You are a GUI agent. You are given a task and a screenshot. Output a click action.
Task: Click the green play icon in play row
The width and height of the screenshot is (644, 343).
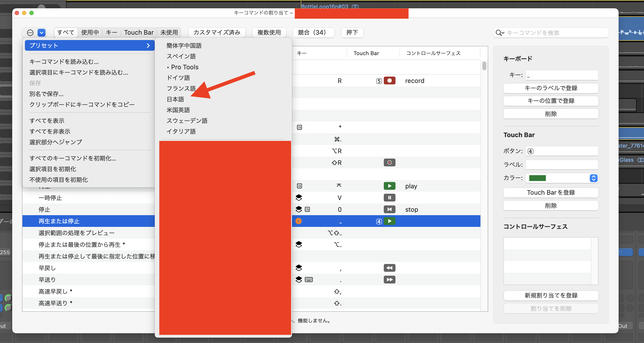point(389,186)
